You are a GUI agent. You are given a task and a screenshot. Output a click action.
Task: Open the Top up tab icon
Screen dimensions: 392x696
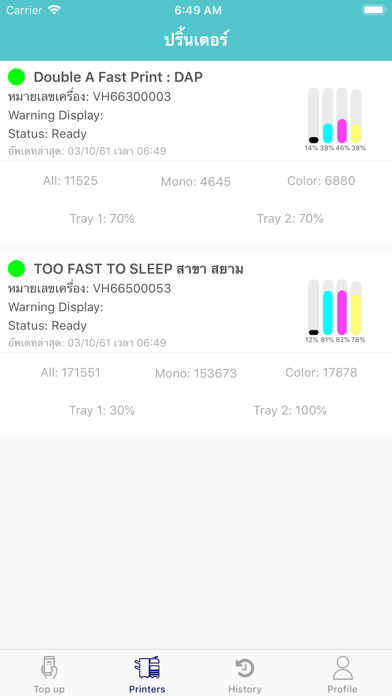click(x=49, y=667)
